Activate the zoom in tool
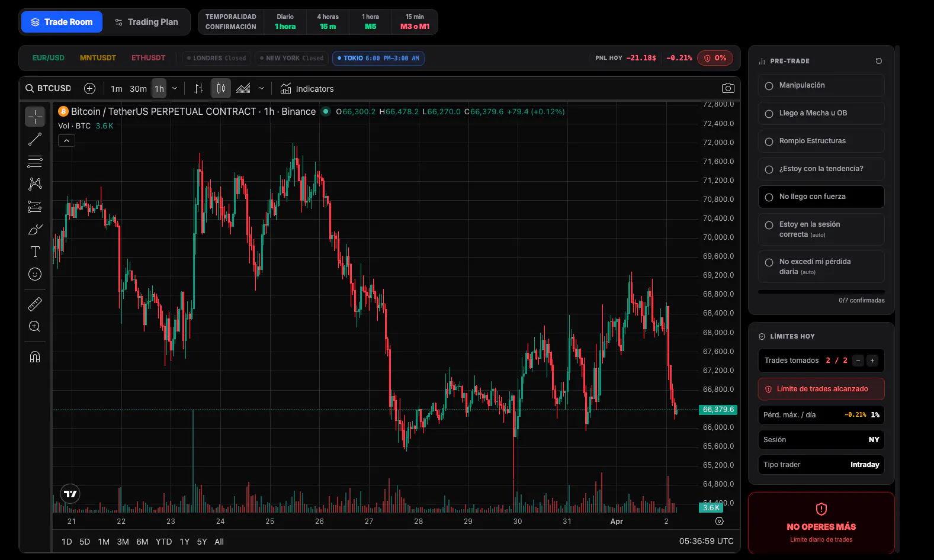This screenshot has width=934, height=560. coord(35,327)
